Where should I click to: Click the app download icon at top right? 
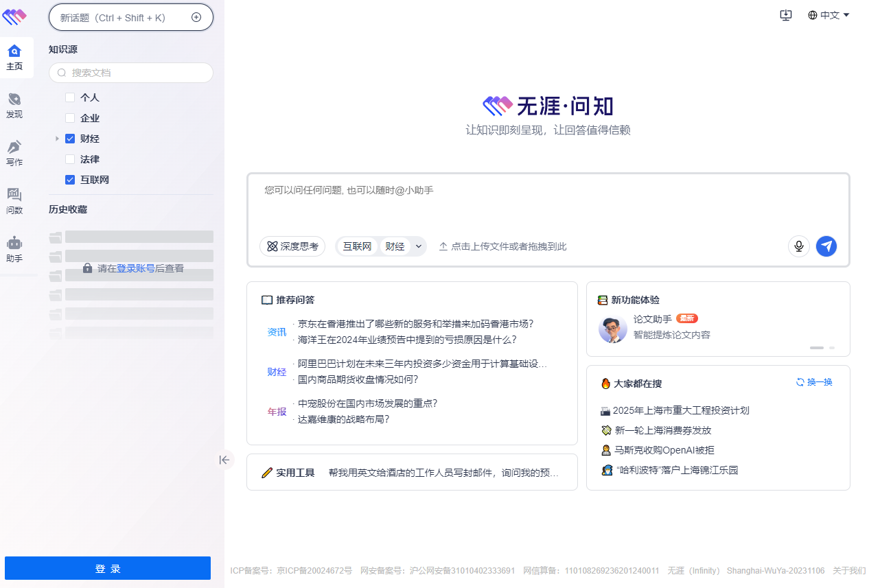click(785, 14)
